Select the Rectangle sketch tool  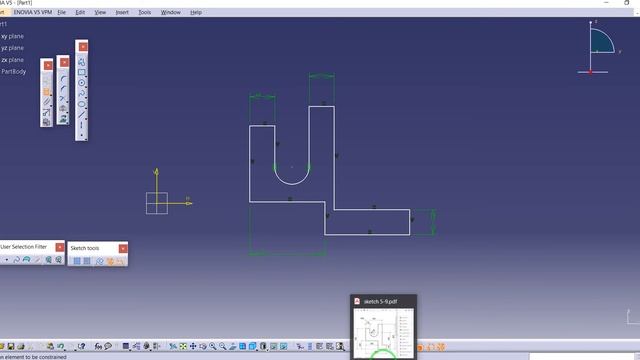82,72
